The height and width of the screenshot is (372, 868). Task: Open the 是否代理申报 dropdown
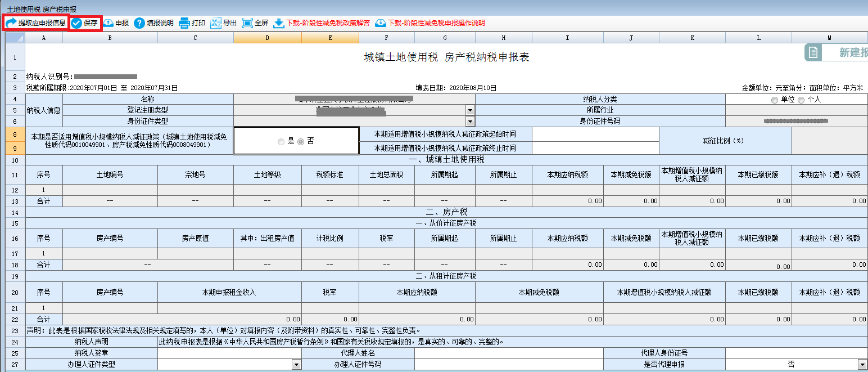click(x=862, y=365)
